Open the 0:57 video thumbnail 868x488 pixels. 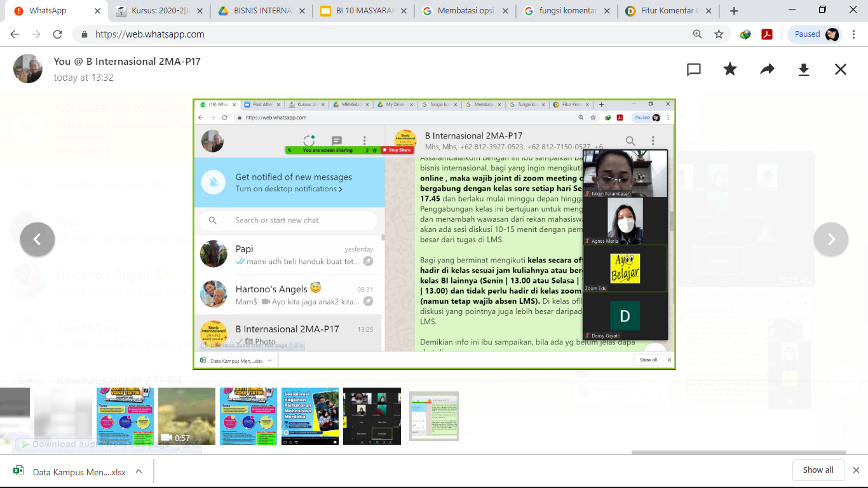click(x=187, y=416)
